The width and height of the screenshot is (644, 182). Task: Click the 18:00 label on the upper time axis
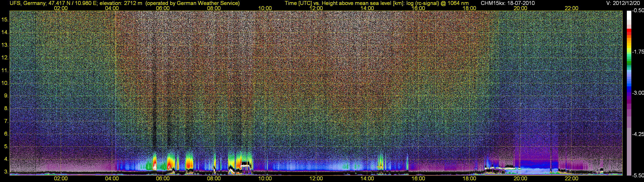[469, 8]
